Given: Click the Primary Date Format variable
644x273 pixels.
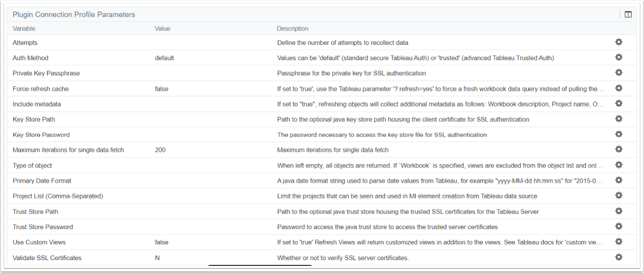Looking at the screenshot, I should click(42, 181).
